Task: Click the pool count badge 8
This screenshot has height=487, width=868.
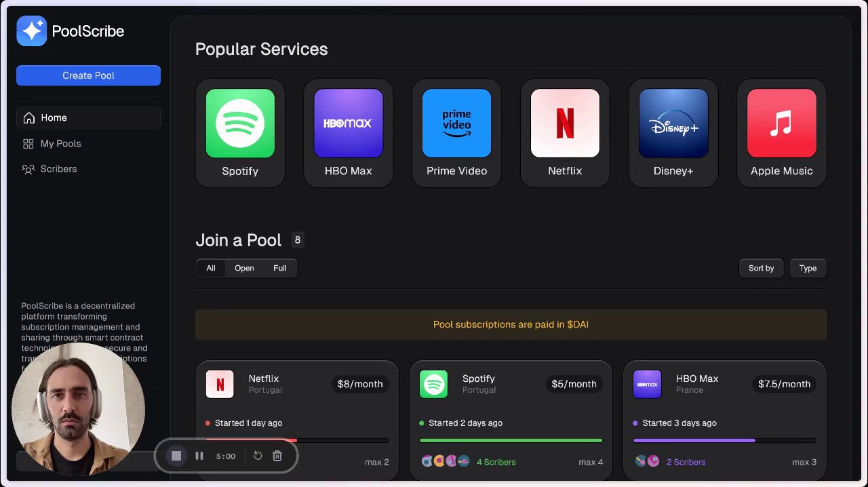Action: point(297,240)
